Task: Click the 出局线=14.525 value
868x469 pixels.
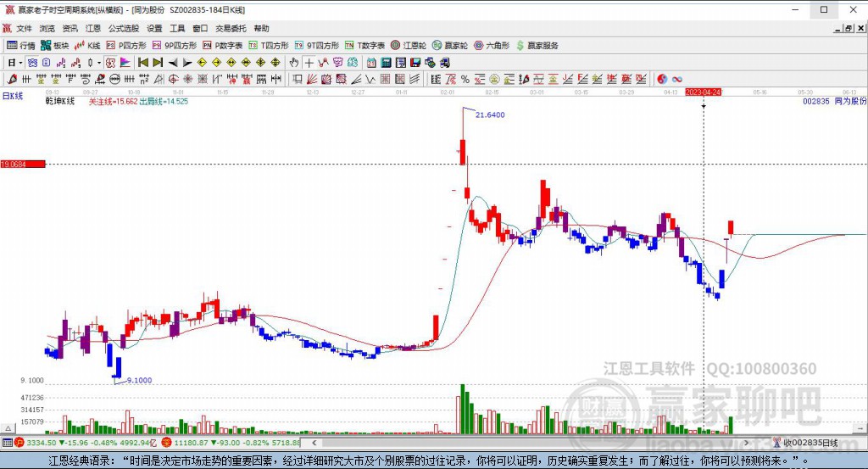Action: [164, 101]
